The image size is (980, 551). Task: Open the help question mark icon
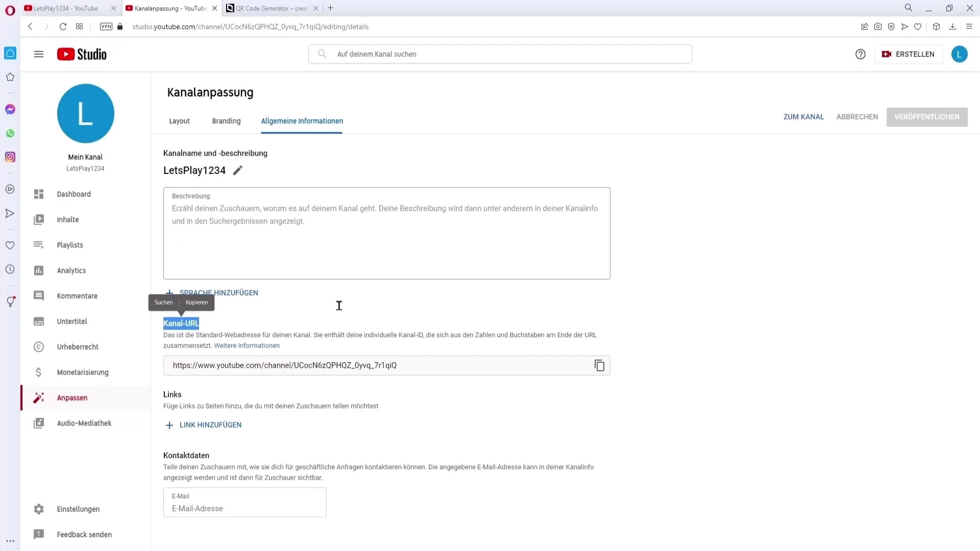pos(861,54)
